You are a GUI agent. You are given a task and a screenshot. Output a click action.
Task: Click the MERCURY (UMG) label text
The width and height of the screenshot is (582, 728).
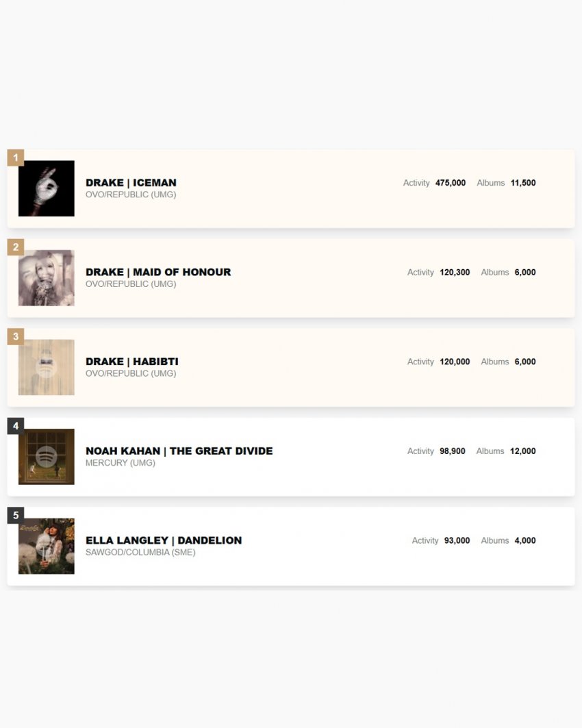click(121, 463)
